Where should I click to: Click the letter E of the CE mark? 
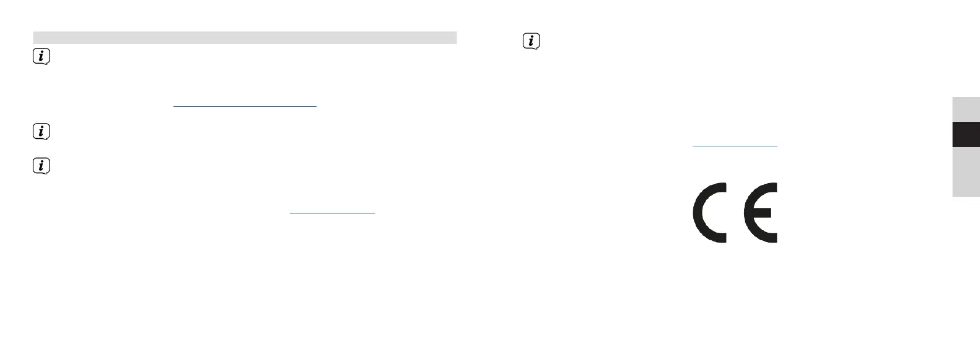(x=760, y=212)
